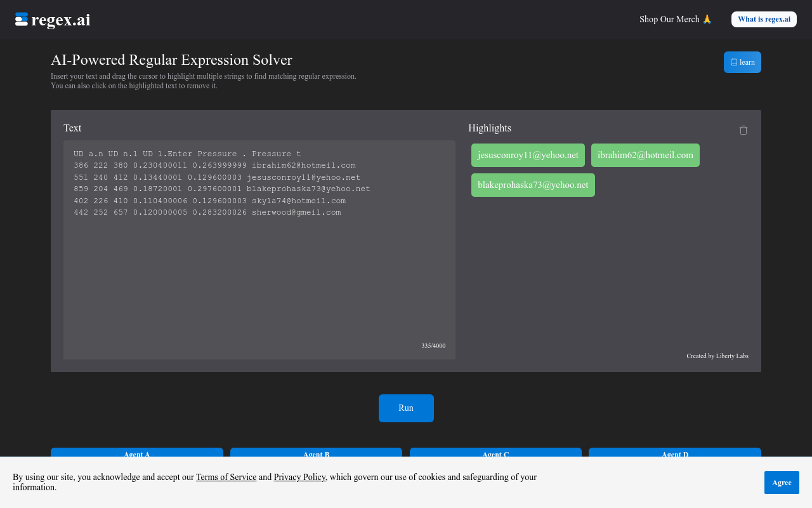This screenshot has width=812, height=508.
Task: Click Agree on cookie banner
Action: tap(782, 483)
